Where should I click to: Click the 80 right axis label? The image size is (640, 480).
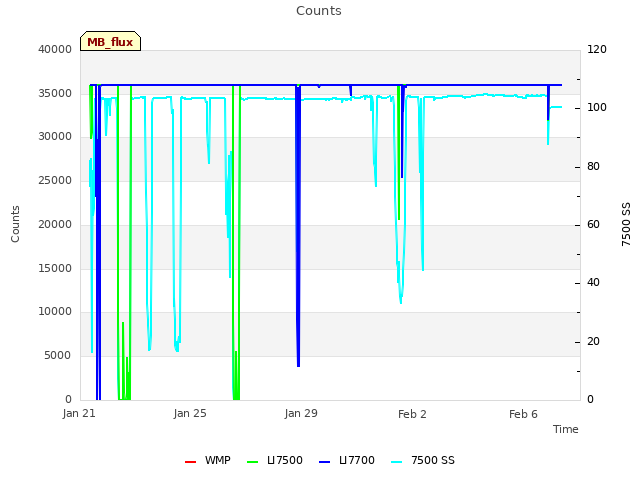pos(593,167)
